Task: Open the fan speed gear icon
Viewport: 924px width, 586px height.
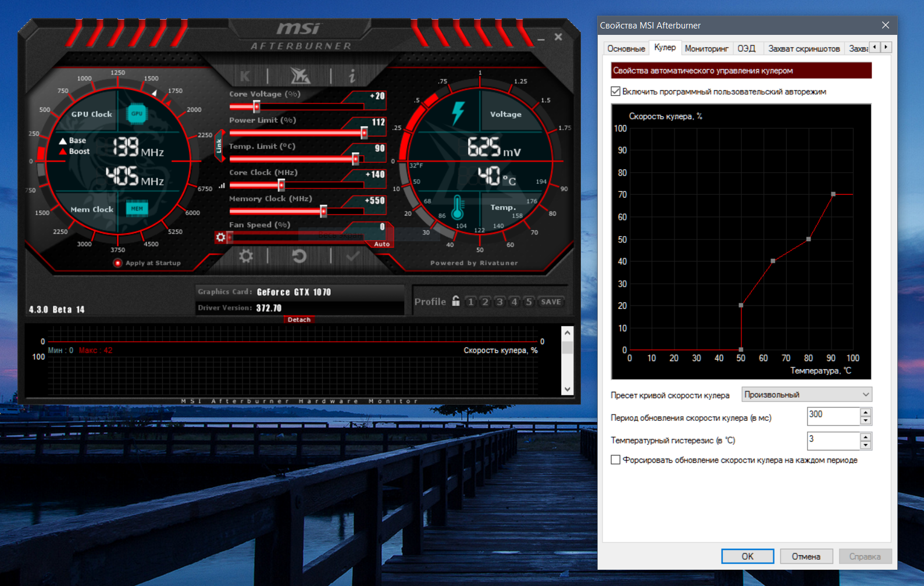Action: coord(220,237)
